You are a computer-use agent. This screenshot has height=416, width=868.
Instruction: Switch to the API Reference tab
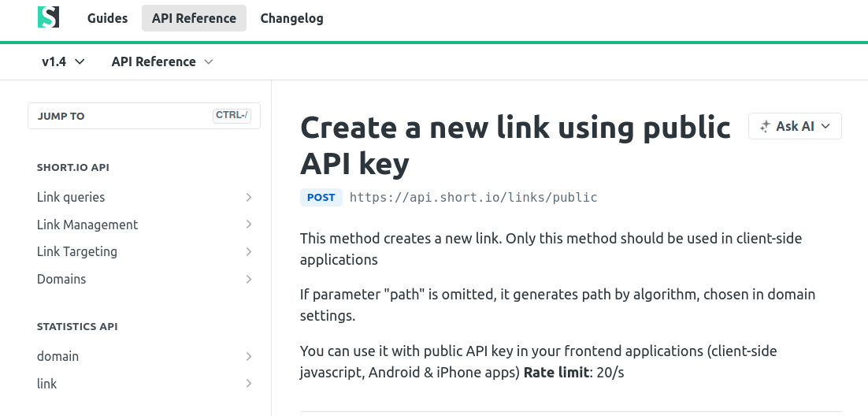[194, 18]
